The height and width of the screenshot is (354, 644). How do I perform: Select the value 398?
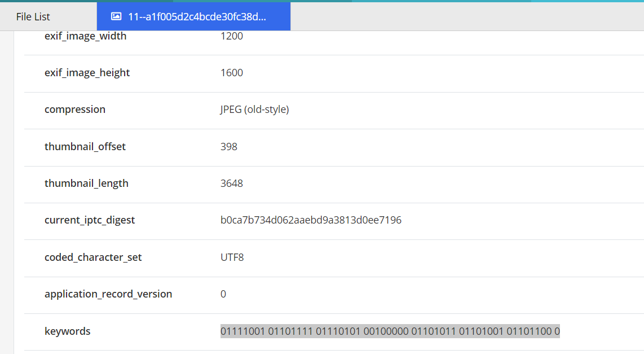click(229, 146)
